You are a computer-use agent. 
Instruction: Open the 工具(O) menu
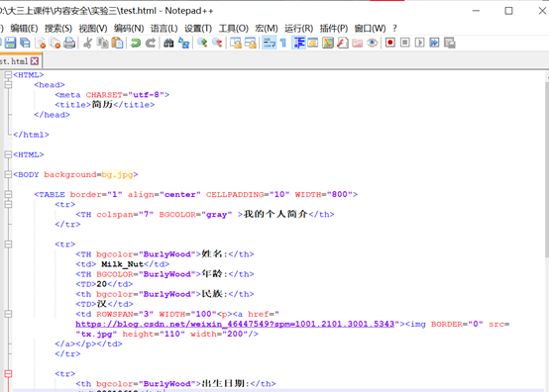click(234, 29)
